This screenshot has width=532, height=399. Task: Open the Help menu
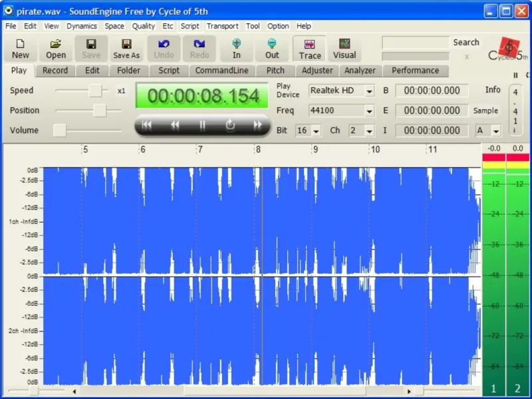(x=303, y=26)
